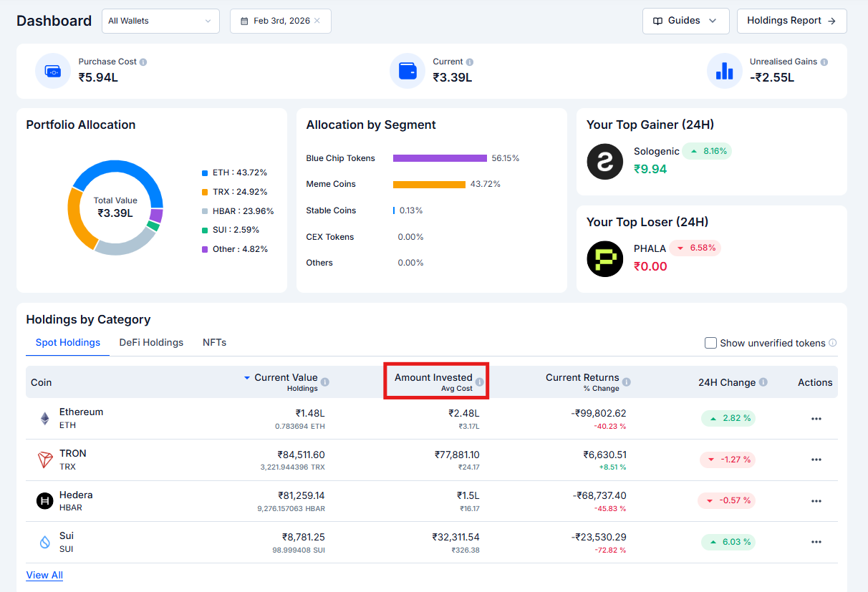Viewport: 868px width, 592px height.
Task: Click the Current value wallet icon
Action: click(407, 71)
